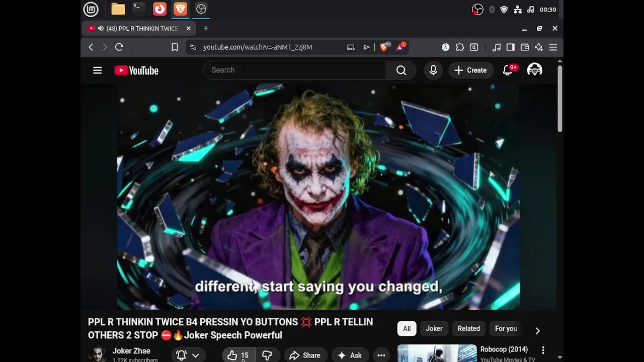Screen dimensions: 644x362
Task: Ask about this video
Action: [350, 355]
